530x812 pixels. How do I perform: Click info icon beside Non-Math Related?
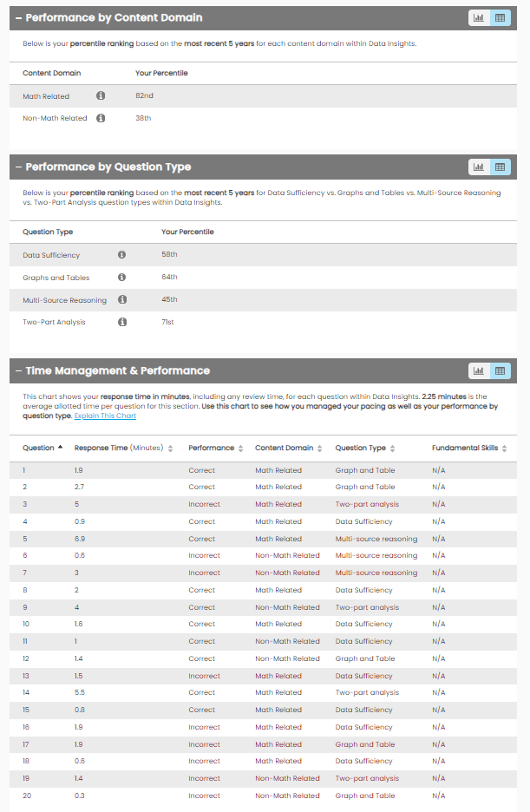101,118
